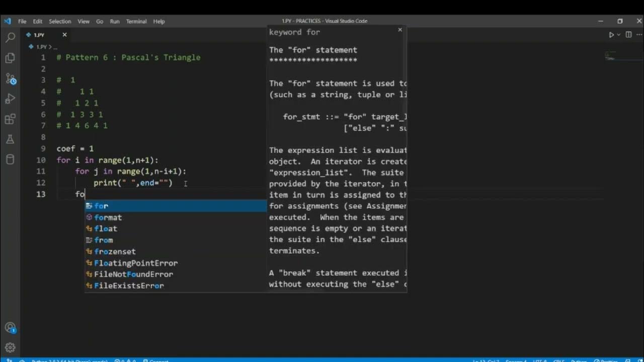Click the 'keyword for' documentation heading

pyautogui.click(x=294, y=32)
